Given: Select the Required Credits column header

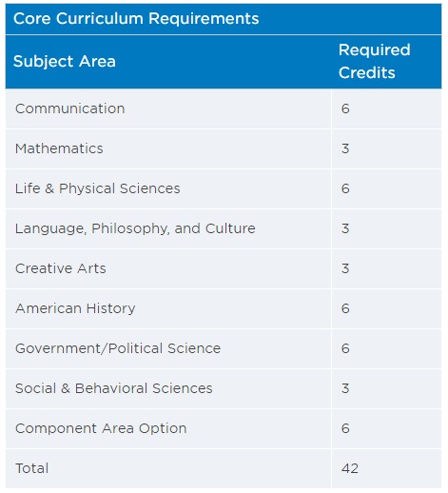Looking at the screenshot, I should click(375, 61).
